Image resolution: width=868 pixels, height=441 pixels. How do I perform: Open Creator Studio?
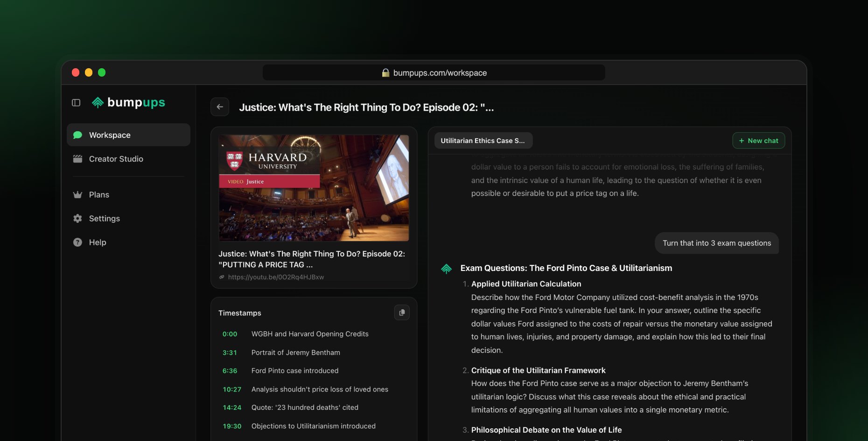coord(128,159)
